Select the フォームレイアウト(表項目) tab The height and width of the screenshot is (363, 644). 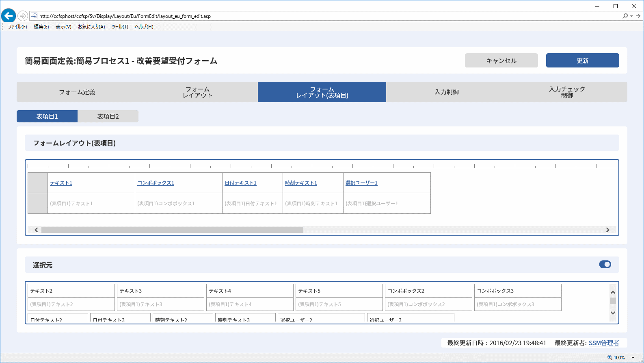click(322, 92)
